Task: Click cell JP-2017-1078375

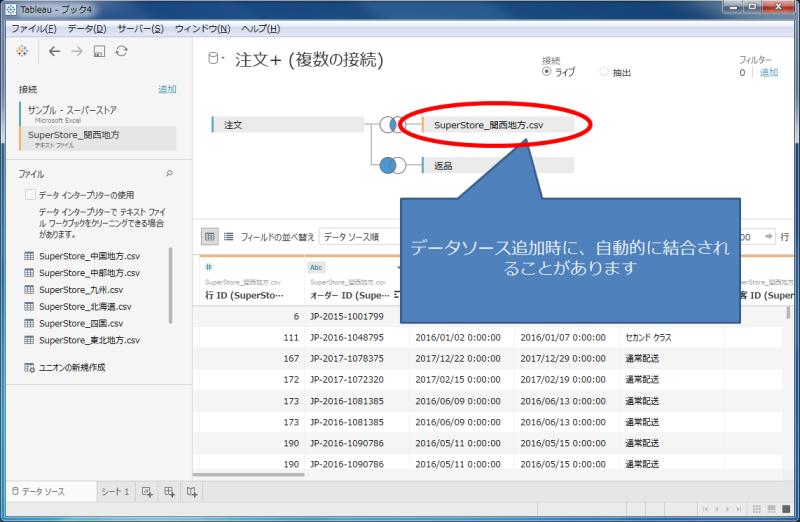Action: point(347,358)
